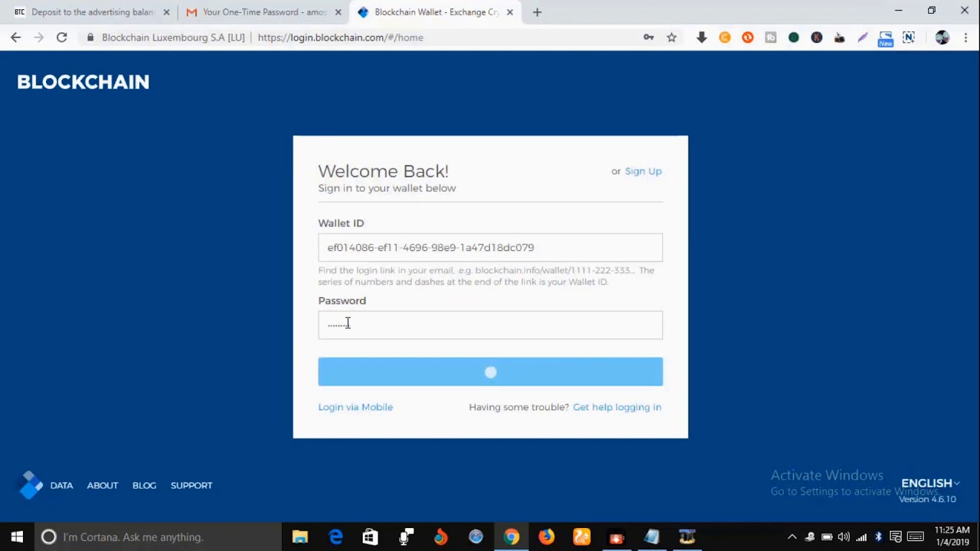Viewport: 980px width, 551px height.
Task: Go back with the browser back arrow
Action: (15, 37)
